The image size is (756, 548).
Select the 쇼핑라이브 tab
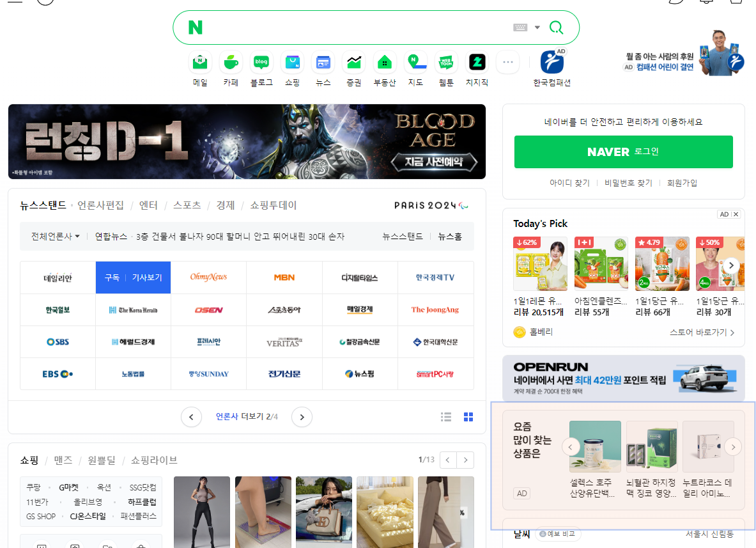(x=154, y=460)
